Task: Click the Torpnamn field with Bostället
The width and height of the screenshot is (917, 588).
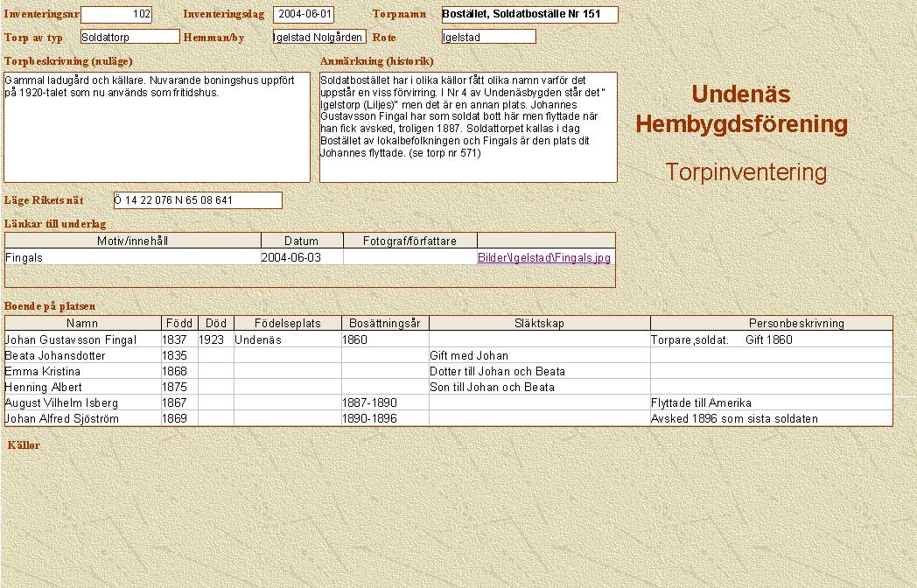Action: coord(529,15)
